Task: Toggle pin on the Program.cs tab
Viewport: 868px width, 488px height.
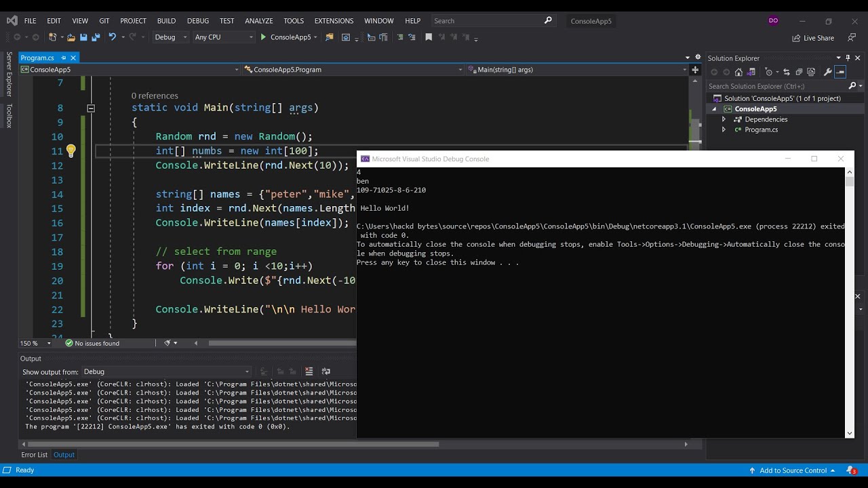Action: (64, 58)
